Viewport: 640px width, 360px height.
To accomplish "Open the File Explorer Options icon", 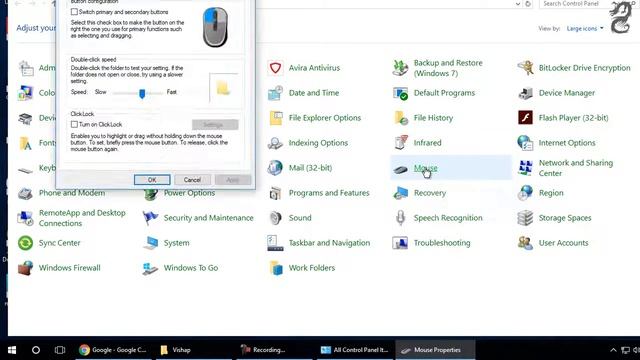I will click(276, 118).
